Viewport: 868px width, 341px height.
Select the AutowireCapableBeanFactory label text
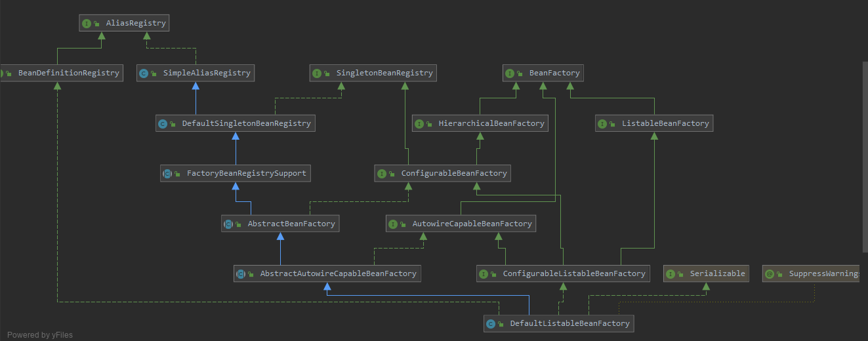coord(472,224)
